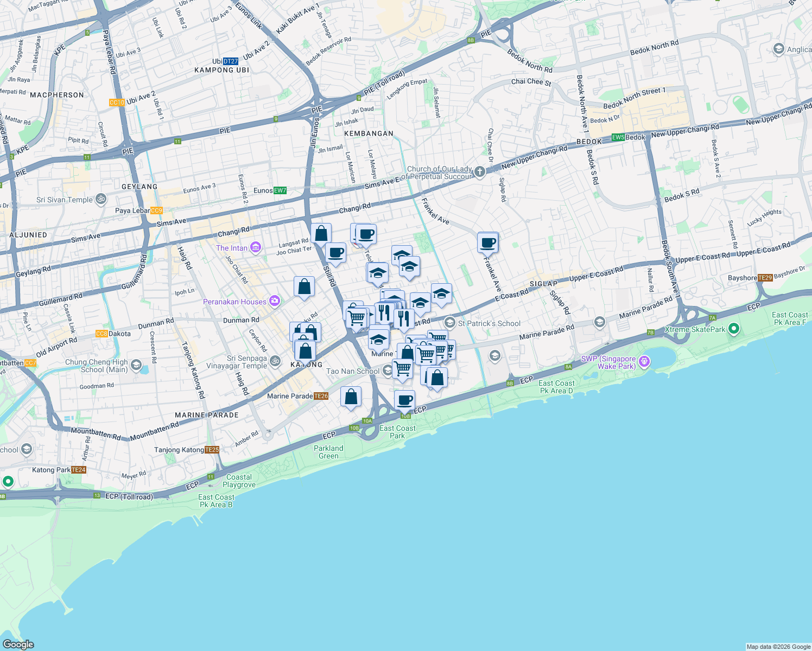
Task: Click Map data ©2026 Google attribution
Action: 778,647
